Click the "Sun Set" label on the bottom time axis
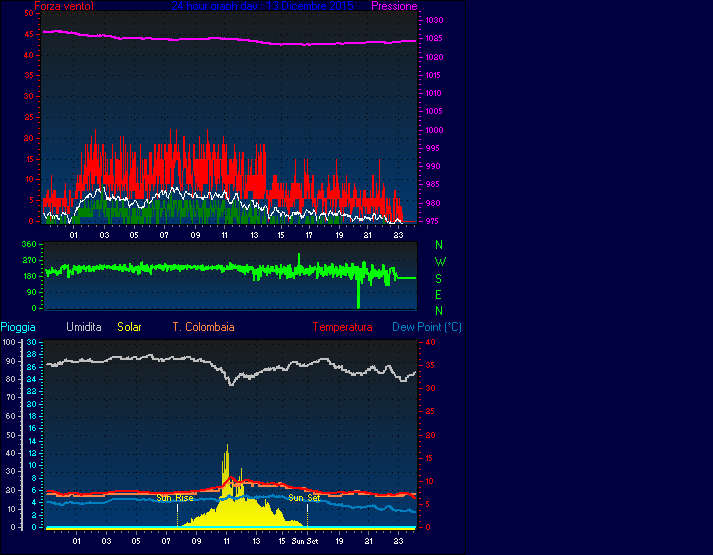 tap(305, 541)
